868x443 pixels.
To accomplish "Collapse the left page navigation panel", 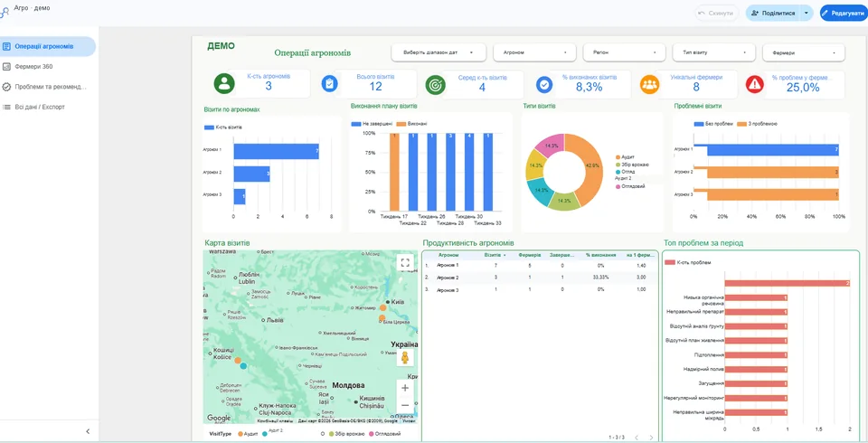I will [88, 431].
